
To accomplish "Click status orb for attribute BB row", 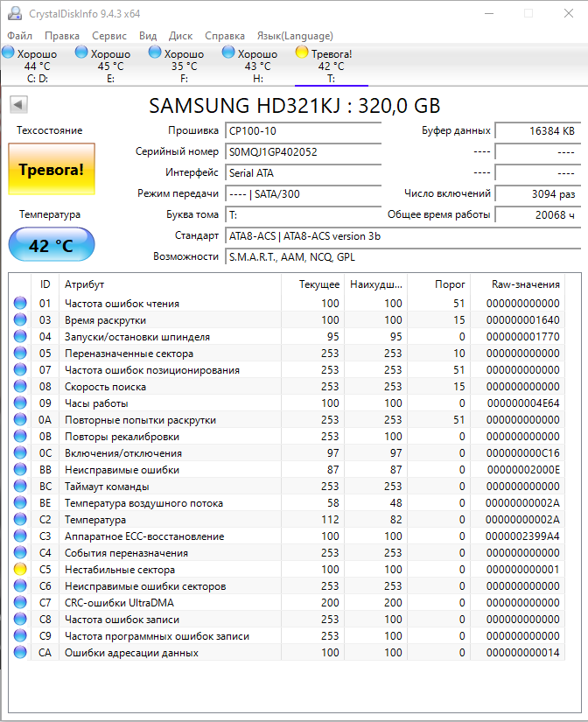I will (x=20, y=469).
